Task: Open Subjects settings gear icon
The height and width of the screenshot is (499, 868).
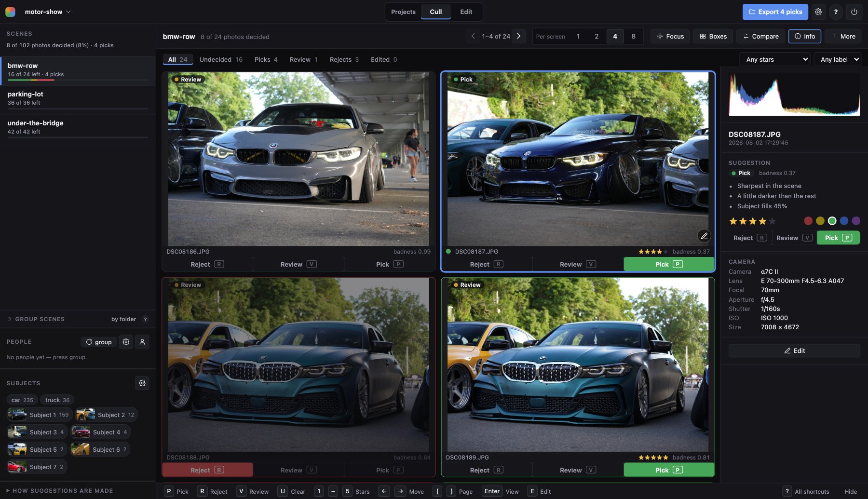Action: point(142,383)
